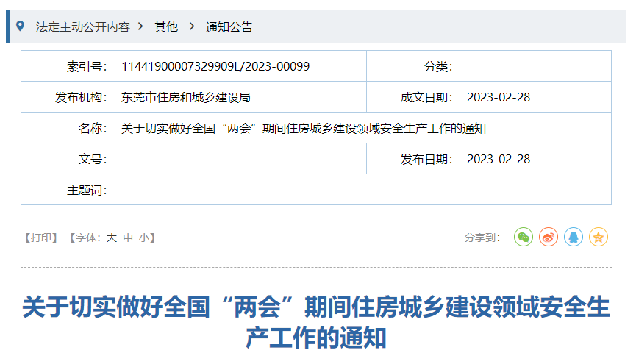Click chevron arrow after 其他 breadcrumb

(192, 26)
